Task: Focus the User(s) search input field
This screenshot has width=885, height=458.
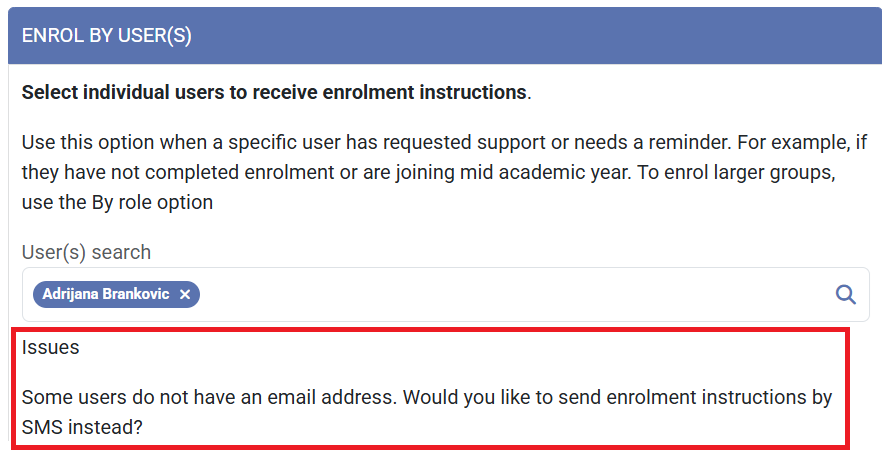Action: (500, 294)
